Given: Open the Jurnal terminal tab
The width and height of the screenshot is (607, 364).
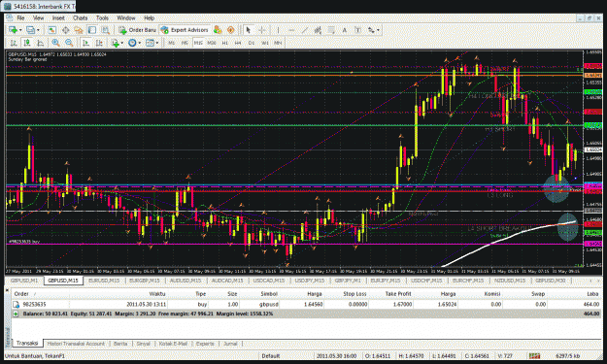Looking at the screenshot, I should point(230,344).
